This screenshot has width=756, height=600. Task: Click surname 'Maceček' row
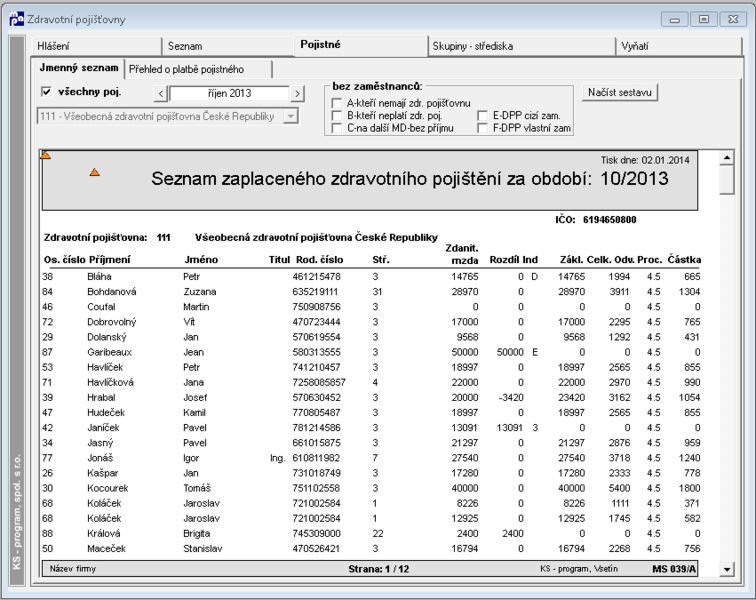(107, 549)
